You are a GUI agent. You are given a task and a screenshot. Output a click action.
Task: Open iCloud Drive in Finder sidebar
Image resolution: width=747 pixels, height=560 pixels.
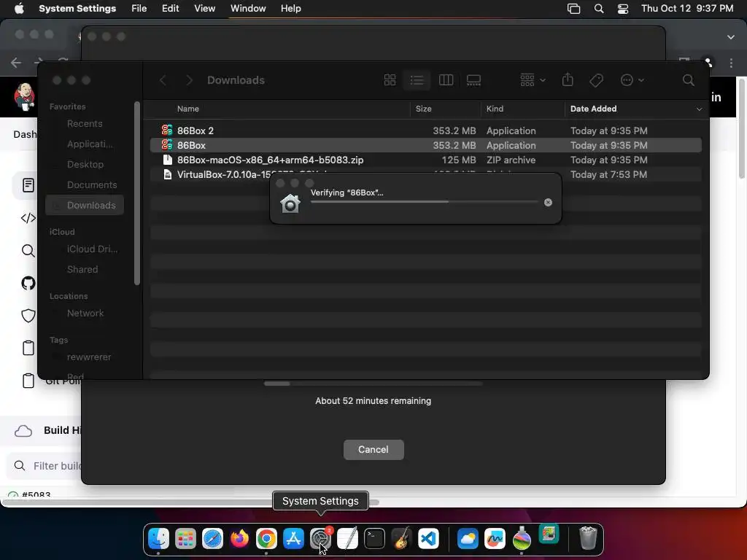(x=85, y=249)
